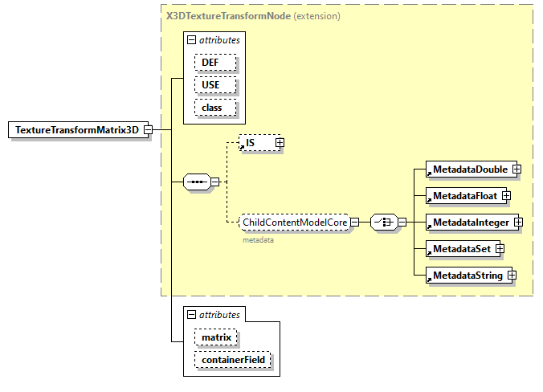543x392 pixels.
Task: Expand the MetadataSet element
Action: (x=500, y=249)
